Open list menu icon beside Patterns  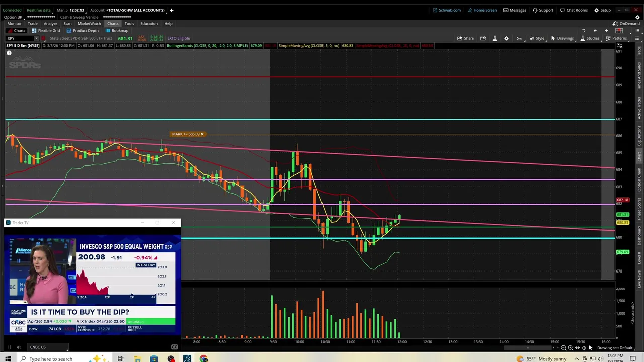click(x=638, y=38)
